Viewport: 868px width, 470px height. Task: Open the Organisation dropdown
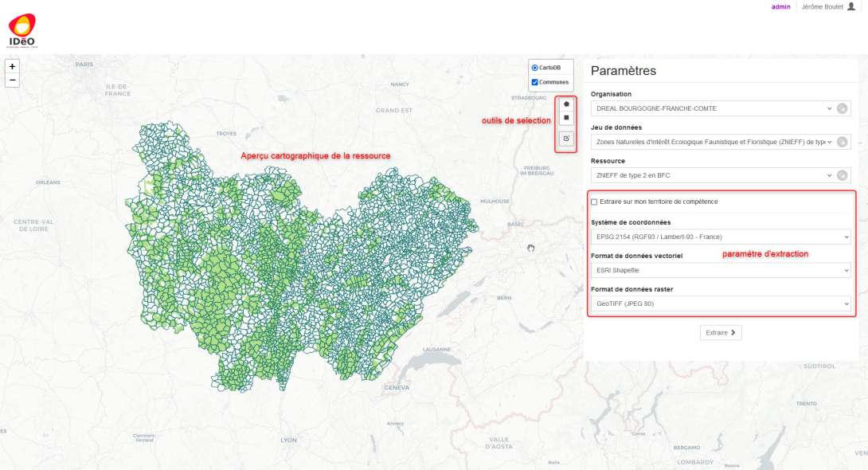(712, 108)
